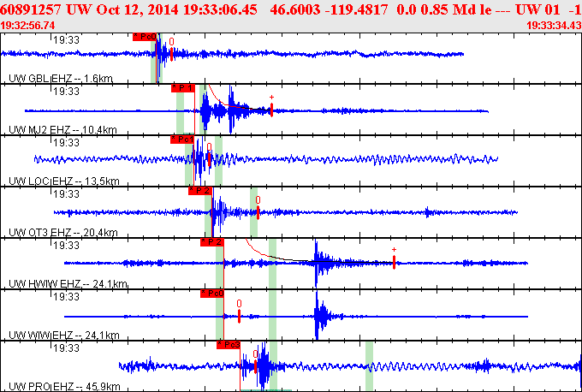This screenshot has width=582, height=392.
Task: Click the origin time '19:33:06.45' in the header
Action: coord(220,9)
